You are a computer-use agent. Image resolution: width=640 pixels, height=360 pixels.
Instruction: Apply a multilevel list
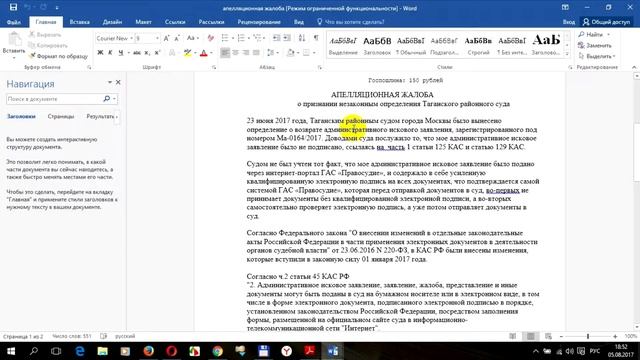pyautogui.click(x=257, y=38)
